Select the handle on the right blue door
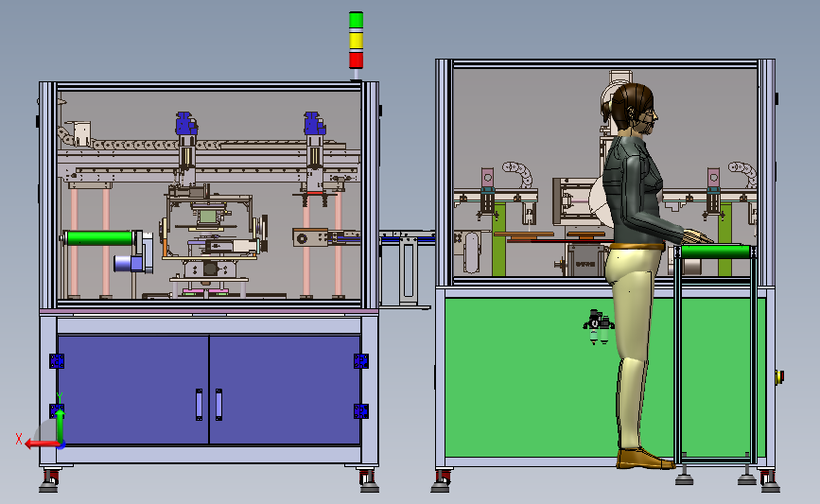This screenshot has width=820, height=504. coord(218,404)
